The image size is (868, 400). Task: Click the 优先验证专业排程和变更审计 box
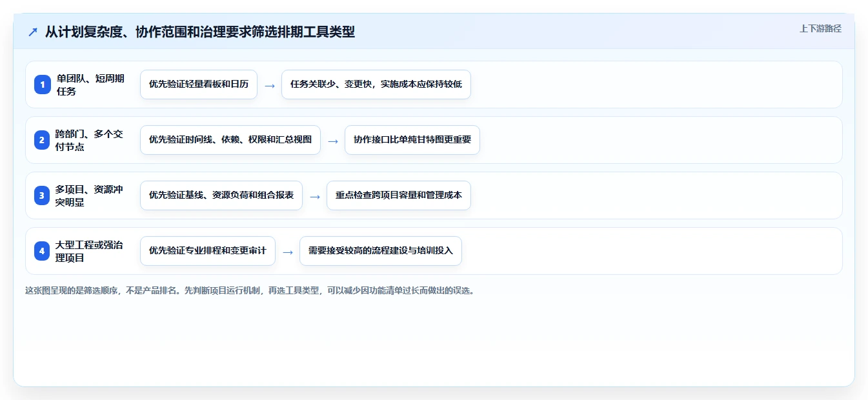[208, 251]
